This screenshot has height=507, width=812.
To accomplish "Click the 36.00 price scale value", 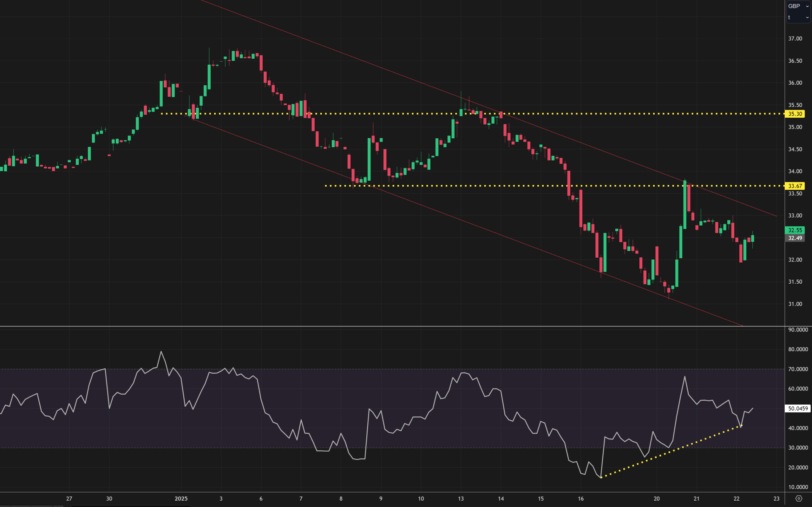I will [x=795, y=83].
